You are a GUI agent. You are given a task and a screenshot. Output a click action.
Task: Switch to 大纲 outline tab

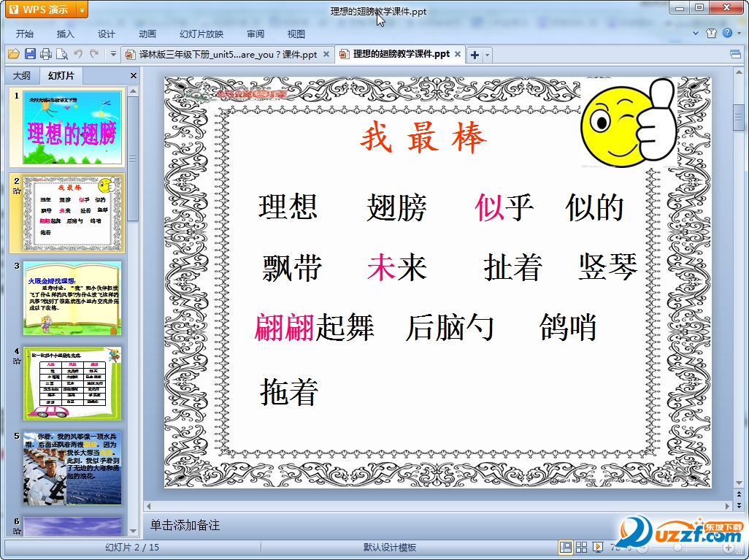(21, 75)
